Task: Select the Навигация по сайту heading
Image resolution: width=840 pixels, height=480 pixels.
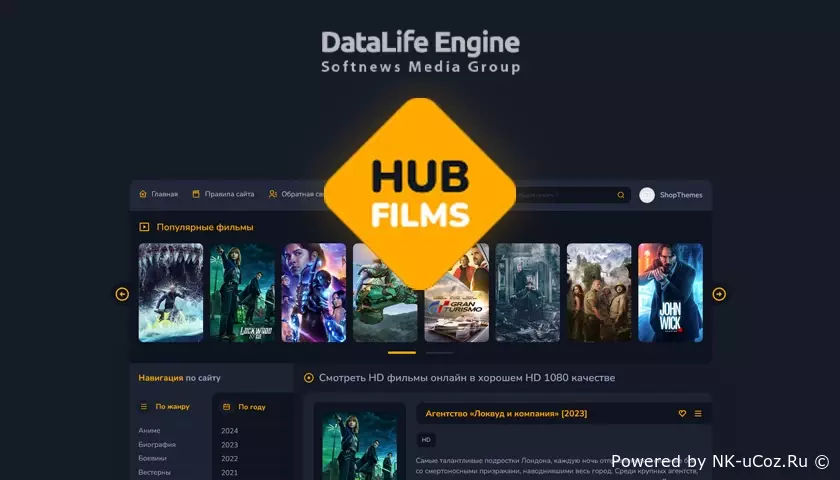Action: click(179, 378)
